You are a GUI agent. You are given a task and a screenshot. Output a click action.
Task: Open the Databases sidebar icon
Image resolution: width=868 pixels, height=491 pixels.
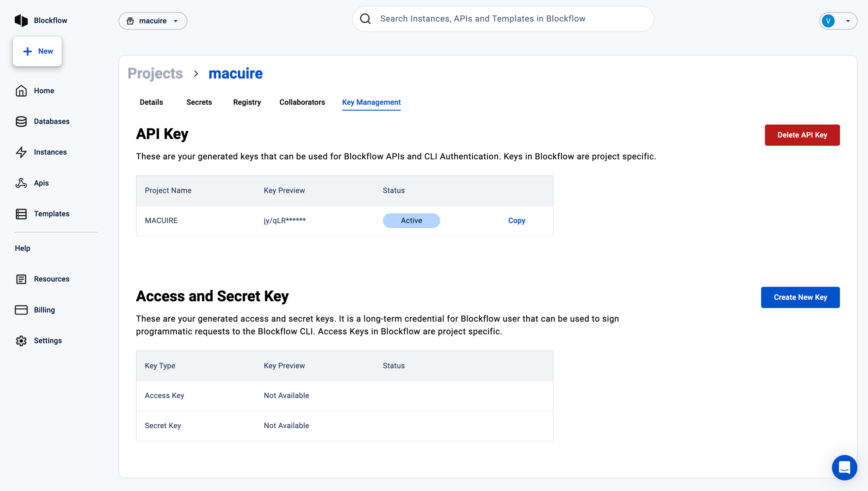(x=21, y=121)
